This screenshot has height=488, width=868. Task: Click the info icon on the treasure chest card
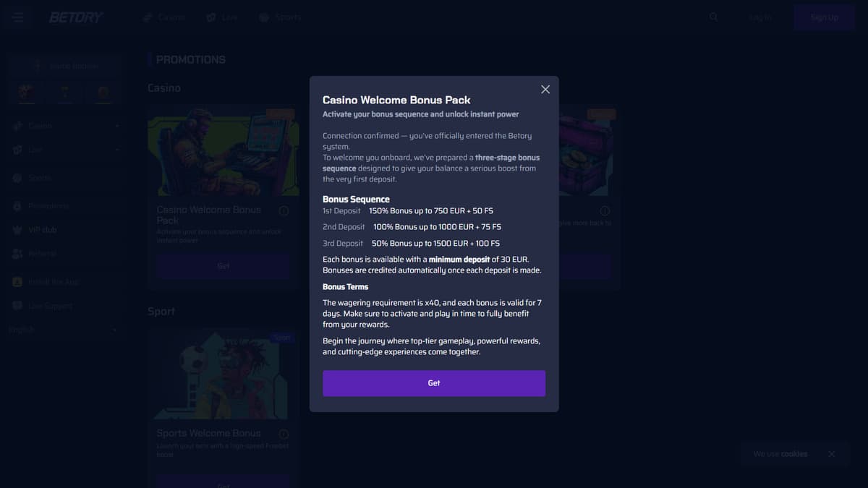pyautogui.click(x=605, y=211)
